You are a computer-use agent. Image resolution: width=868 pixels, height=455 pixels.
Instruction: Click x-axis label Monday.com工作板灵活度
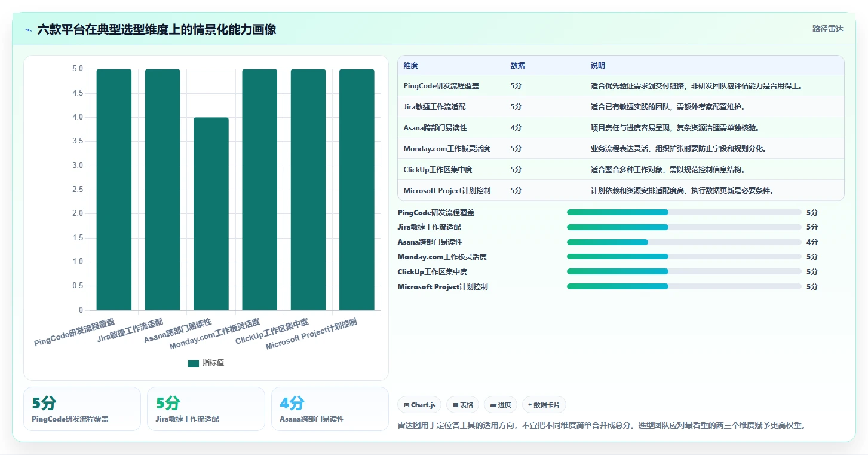pyautogui.click(x=214, y=335)
